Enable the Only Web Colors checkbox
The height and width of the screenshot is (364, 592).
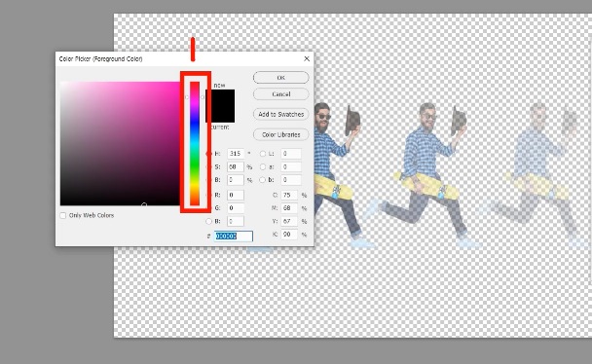pos(63,215)
